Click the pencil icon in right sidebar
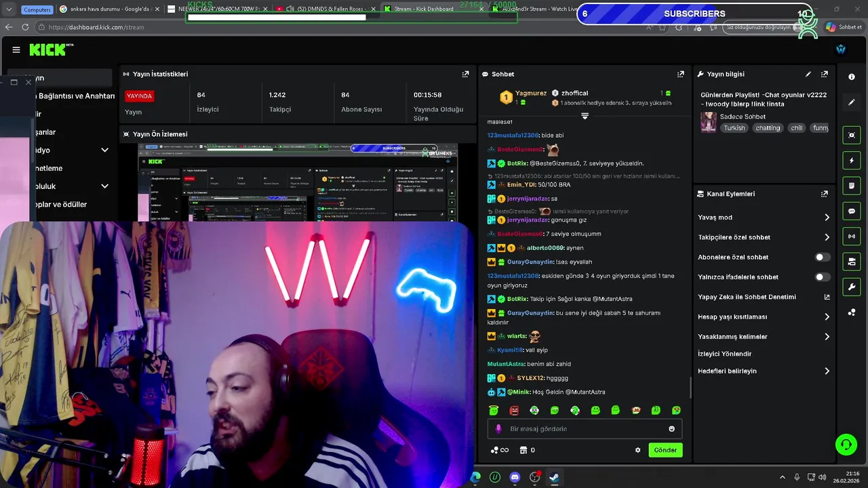This screenshot has height=488, width=868. (x=852, y=102)
